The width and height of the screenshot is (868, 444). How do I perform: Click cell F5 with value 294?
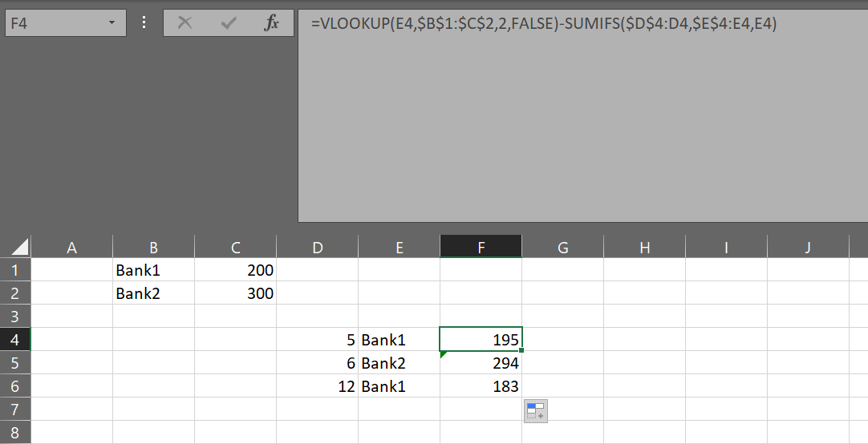coord(481,363)
